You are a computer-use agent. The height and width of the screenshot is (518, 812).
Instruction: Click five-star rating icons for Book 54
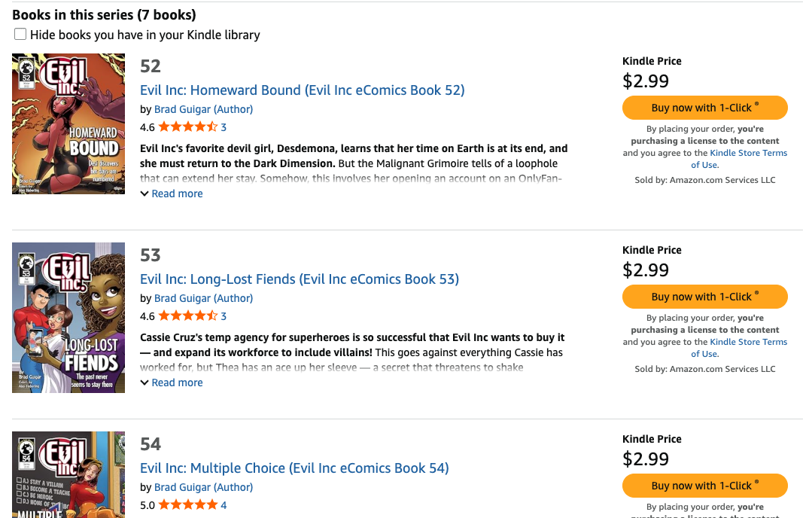click(187, 505)
